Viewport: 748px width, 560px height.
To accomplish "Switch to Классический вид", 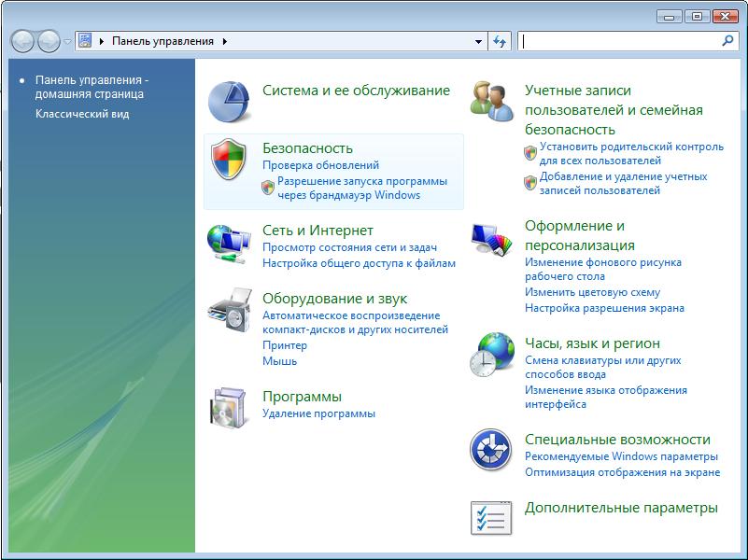I will pyautogui.click(x=82, y=114).
